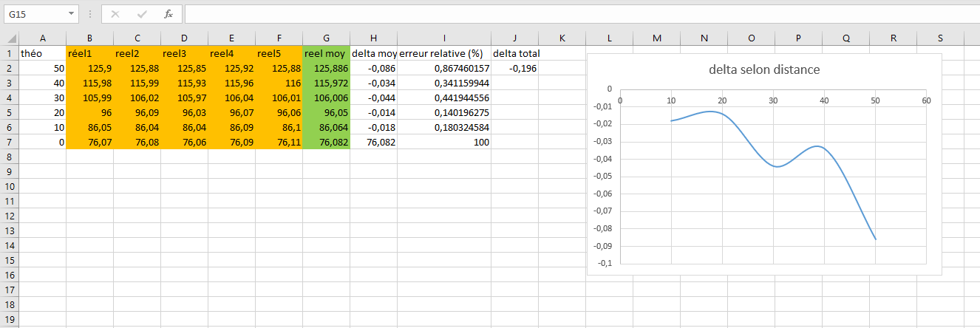Select the cell with value 0,441944556
980x328 pixels.
coord(444,98)
